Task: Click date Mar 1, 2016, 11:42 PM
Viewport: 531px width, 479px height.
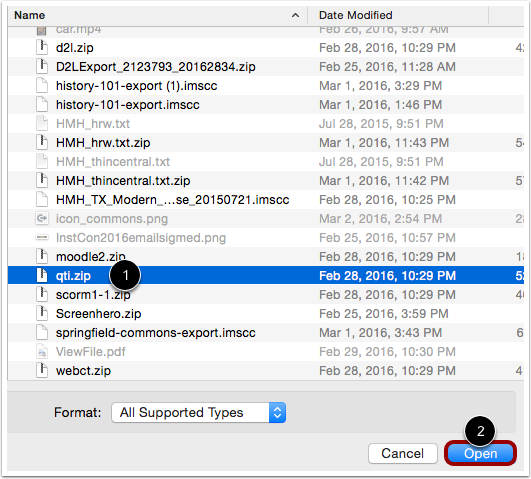Action: (x=384, y=181)
